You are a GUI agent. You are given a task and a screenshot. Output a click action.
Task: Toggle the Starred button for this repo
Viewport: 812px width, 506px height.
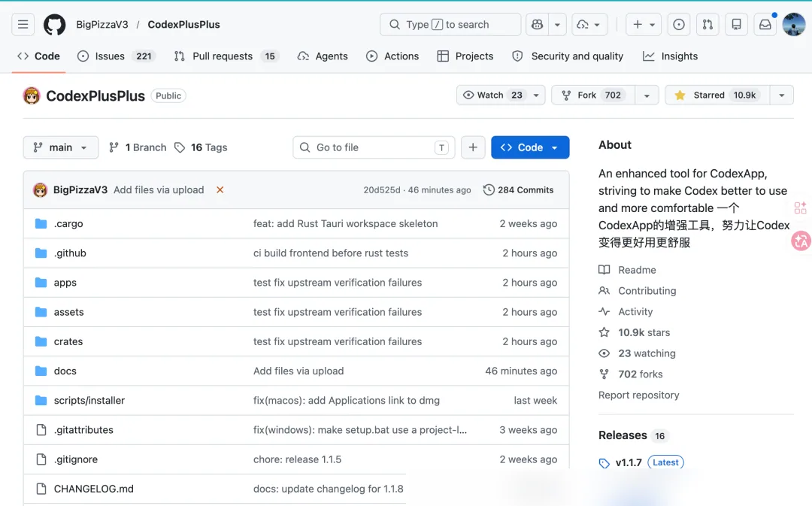(x=717, y=95)
